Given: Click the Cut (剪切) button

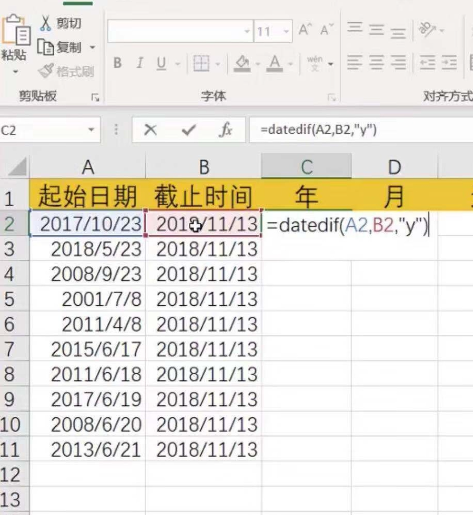Looking at the screenshot, I should [61, 23].
